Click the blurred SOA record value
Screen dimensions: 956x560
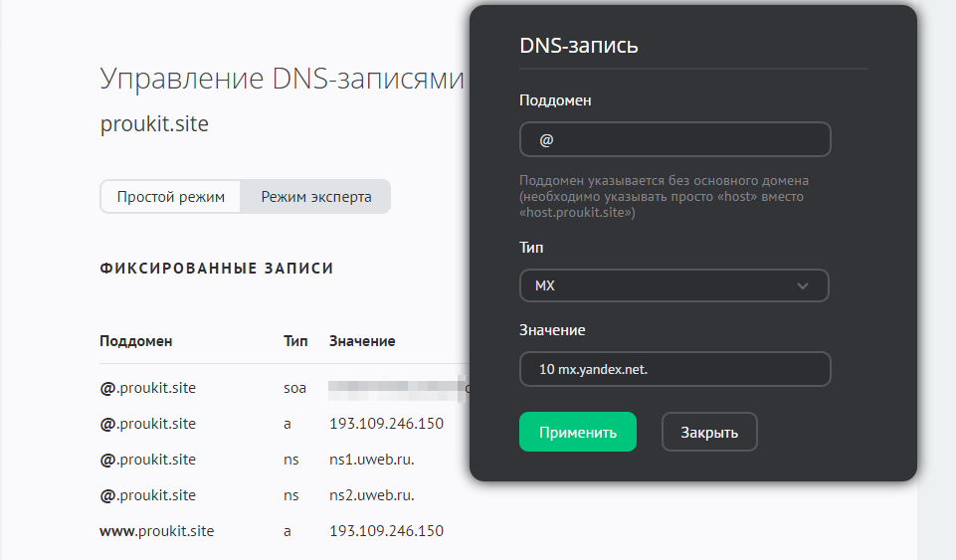396,387
